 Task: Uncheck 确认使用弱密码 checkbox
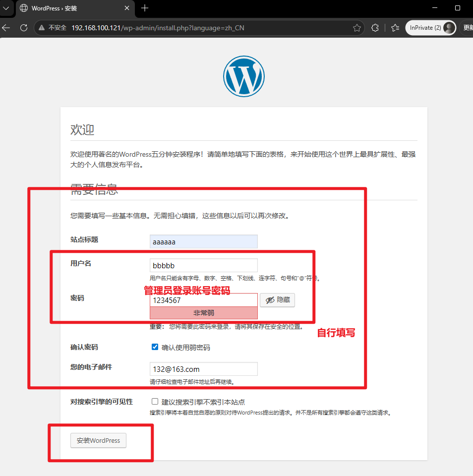click(x=155, y=347)
